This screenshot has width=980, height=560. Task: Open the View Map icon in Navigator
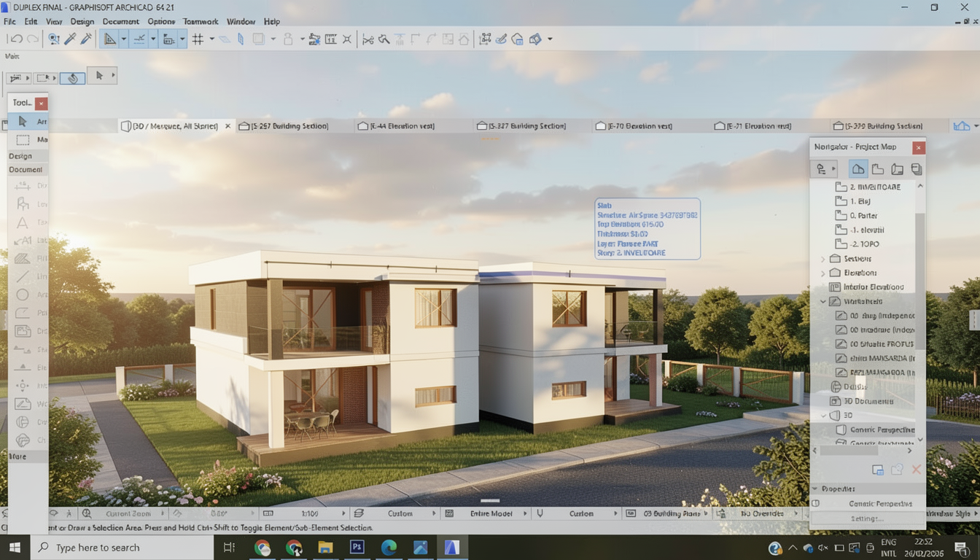878,169
